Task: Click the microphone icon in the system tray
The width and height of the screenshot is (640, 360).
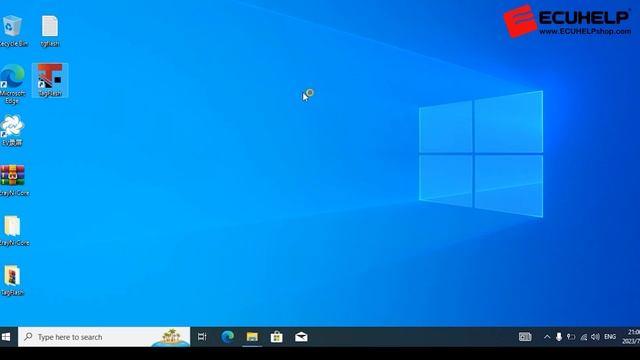Action: click(x=559, y=337)
